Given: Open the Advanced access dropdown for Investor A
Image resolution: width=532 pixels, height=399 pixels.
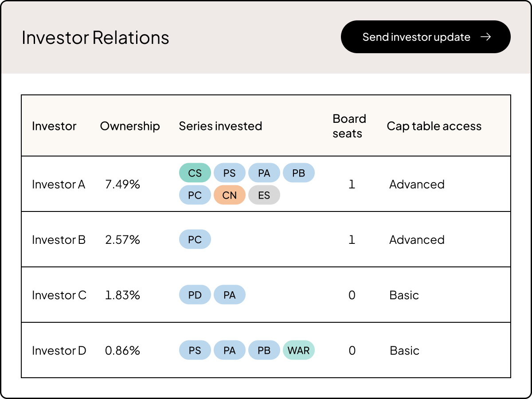Looking at the screenshot, I should pos(417,184).
